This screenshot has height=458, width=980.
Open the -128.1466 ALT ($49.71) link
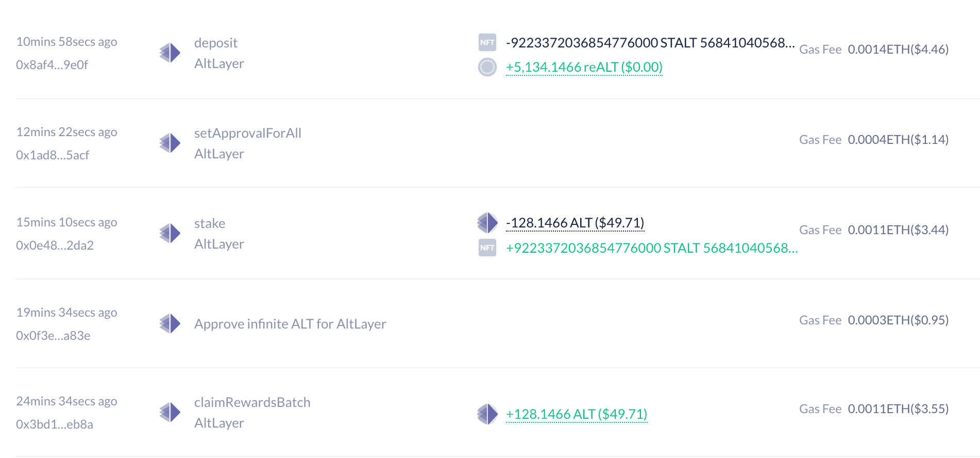[575, 223]
